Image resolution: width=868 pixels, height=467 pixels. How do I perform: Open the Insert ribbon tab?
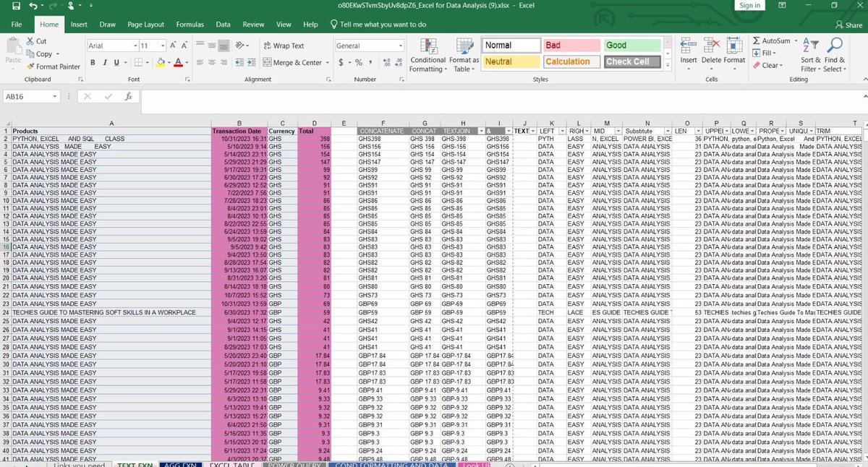click(79, 25)
